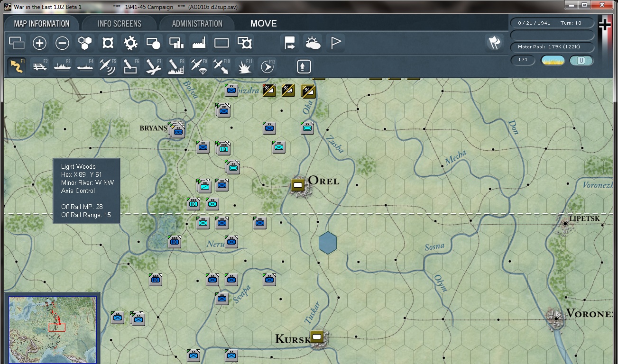Click the 'Don' river label
Viewport: 618px width, 364px height.
[513, 127]
